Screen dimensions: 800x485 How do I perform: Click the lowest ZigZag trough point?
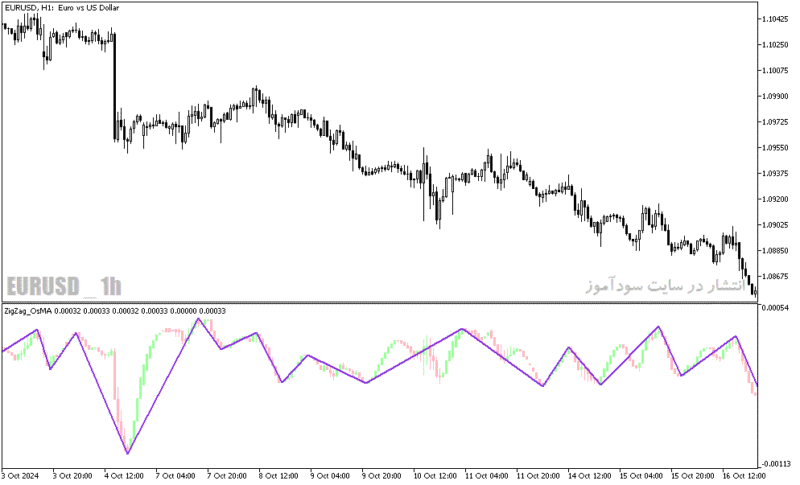(128, 453)
